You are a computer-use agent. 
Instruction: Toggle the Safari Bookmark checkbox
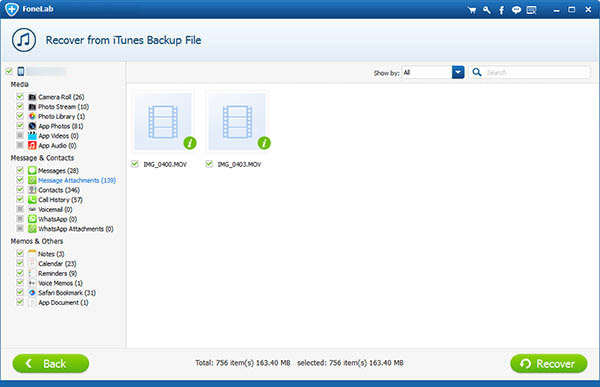pos(20,292)
